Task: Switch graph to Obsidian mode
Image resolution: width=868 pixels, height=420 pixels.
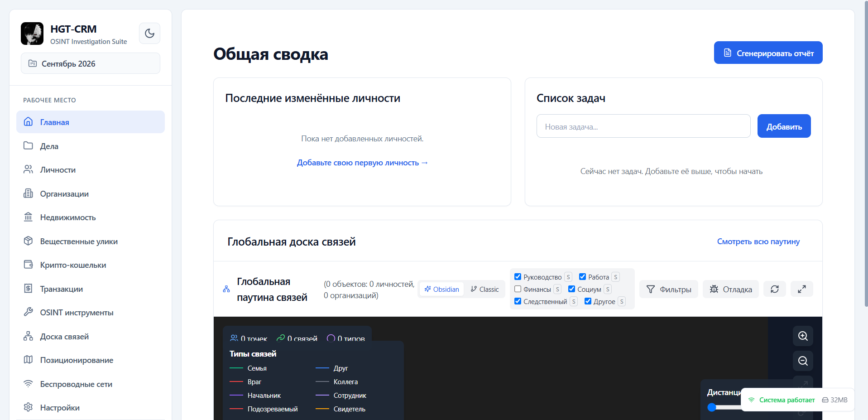Action: pos(441,289)
